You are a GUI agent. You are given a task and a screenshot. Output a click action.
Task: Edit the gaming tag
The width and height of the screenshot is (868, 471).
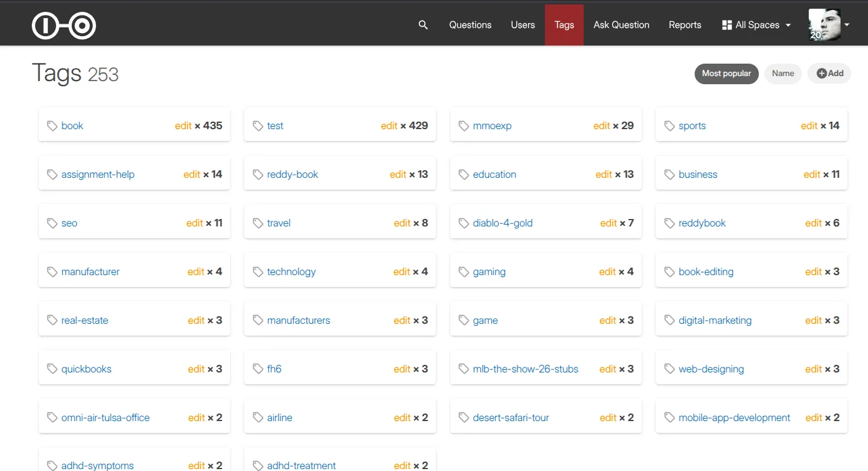click(x=608, y=272)
